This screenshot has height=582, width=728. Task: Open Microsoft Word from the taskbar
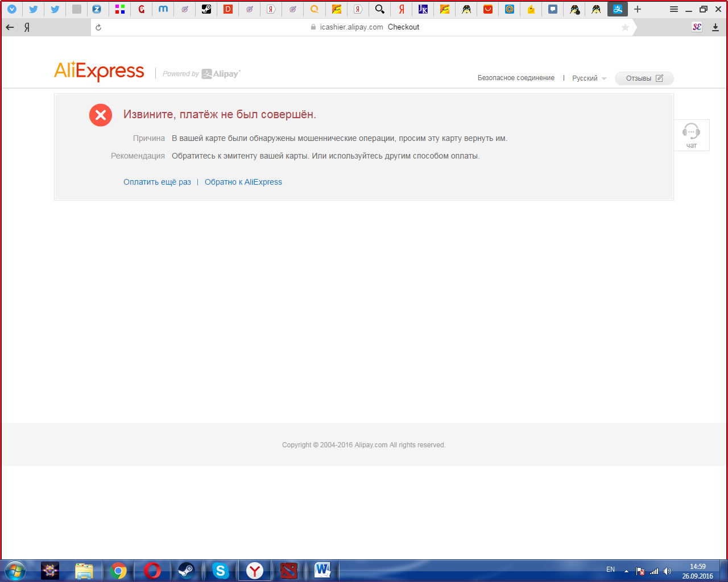(322, 571)
